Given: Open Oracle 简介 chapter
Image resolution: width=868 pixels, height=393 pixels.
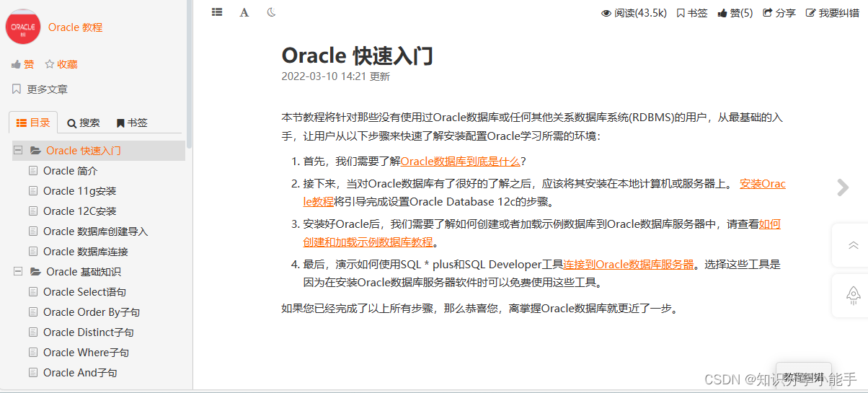Looking at the screenshot, I should pyautogui.click(x=70, y=171).
